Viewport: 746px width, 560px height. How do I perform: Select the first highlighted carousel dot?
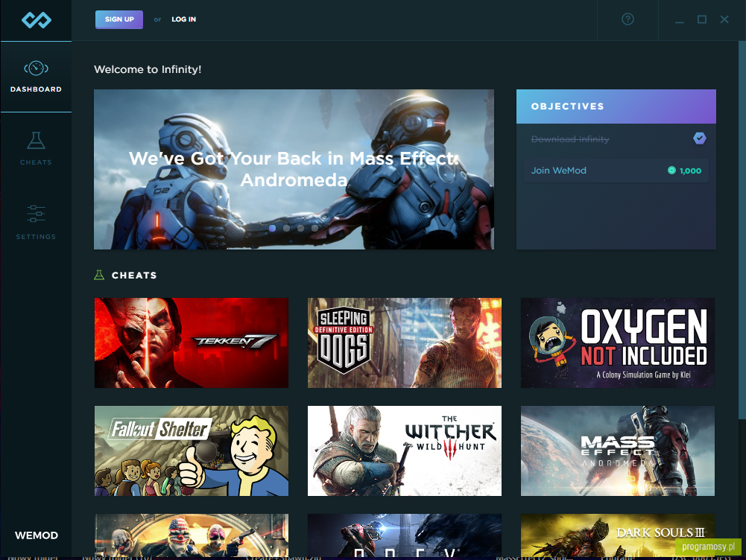point(272,228)
